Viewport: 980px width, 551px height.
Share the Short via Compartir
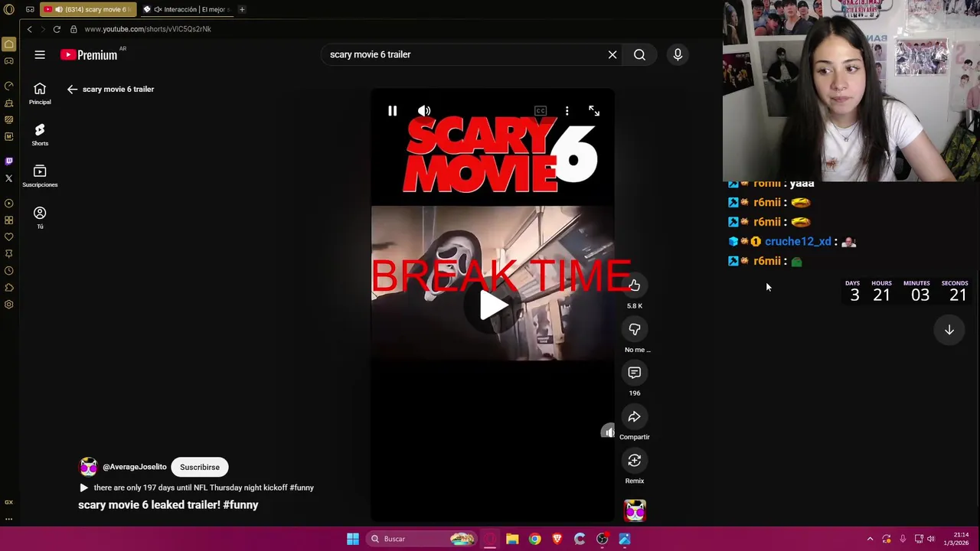pos(635,417)
